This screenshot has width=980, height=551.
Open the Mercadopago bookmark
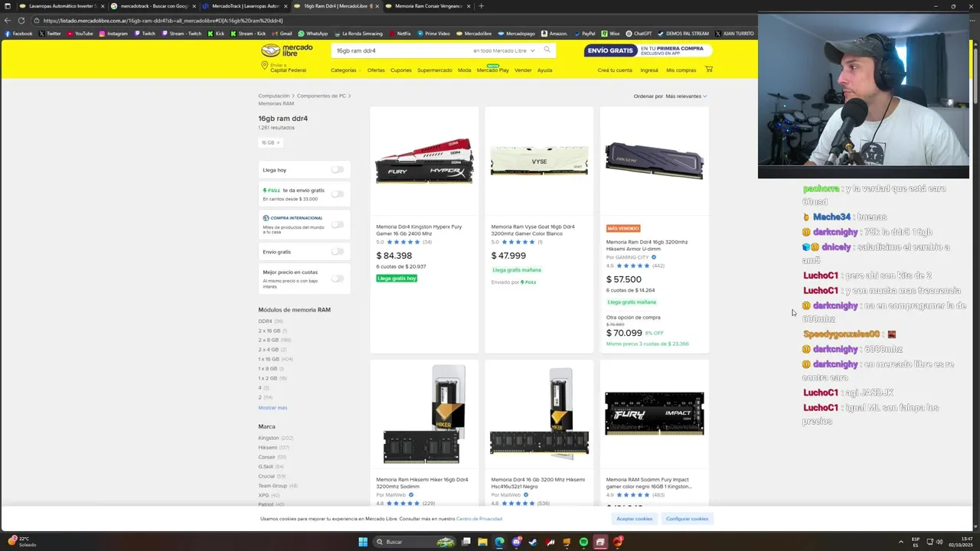[517, 34]
